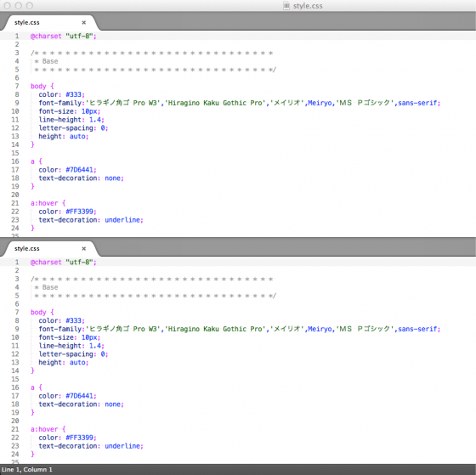Close the upper pane style.css tab

pyautogui.click(x=84, y=22)
